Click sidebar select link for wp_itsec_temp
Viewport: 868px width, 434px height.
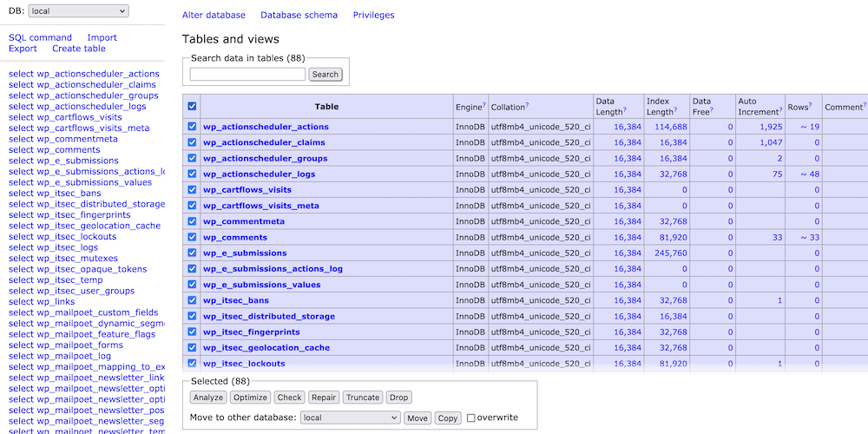22,280
